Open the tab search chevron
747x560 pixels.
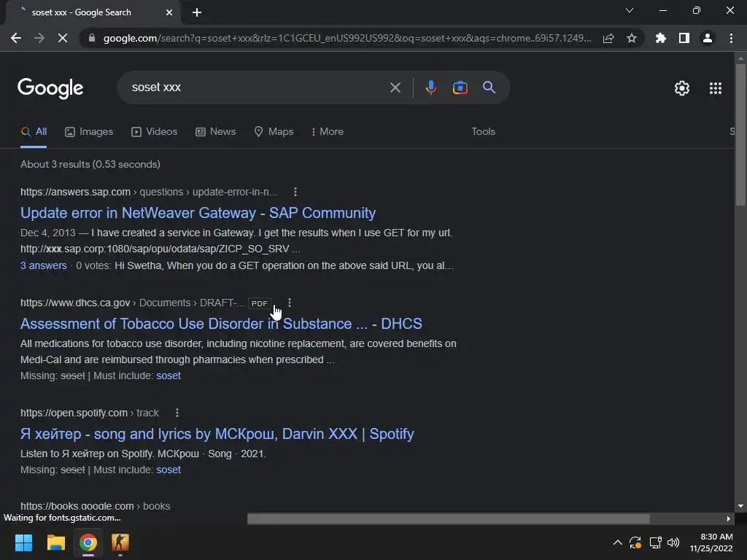630,10
